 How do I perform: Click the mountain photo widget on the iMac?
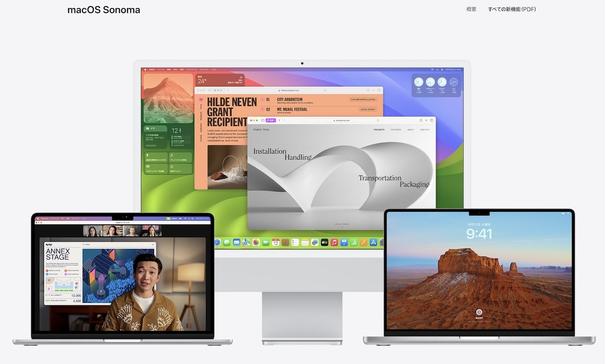[168, 98]
